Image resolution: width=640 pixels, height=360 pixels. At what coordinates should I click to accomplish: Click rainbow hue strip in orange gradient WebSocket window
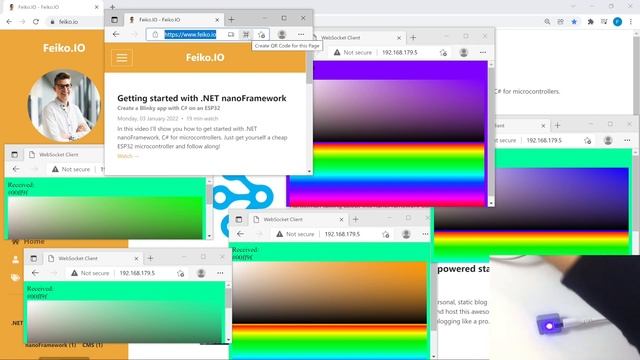coord(329,342)
